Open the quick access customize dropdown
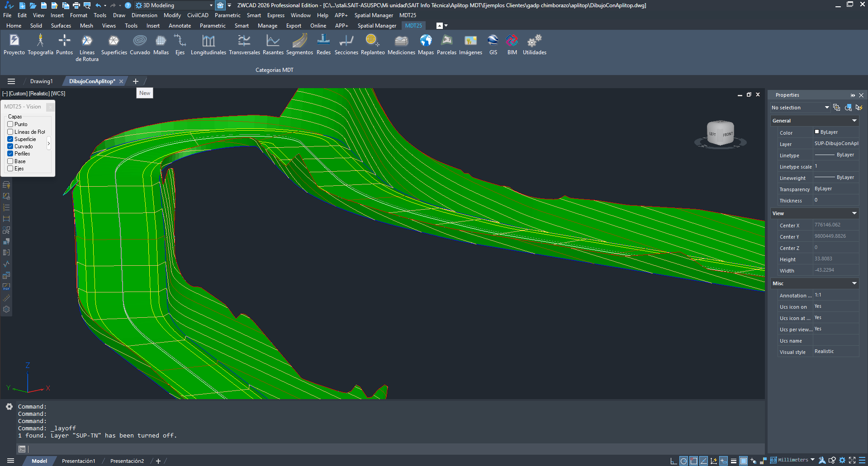Image resolution: width=868 pixels, height=466 pixels. tap(229, 5)
